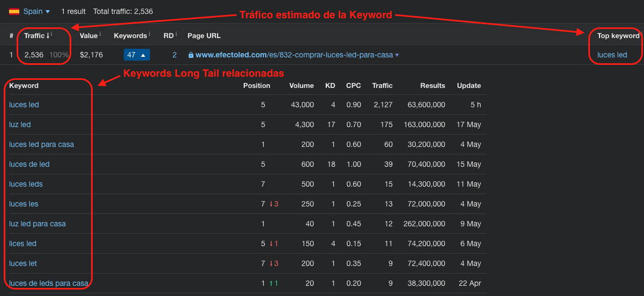This screenshot has height=296, width=644.
Task: Click the padlock icon beside page URL
Action: (191, 55)
